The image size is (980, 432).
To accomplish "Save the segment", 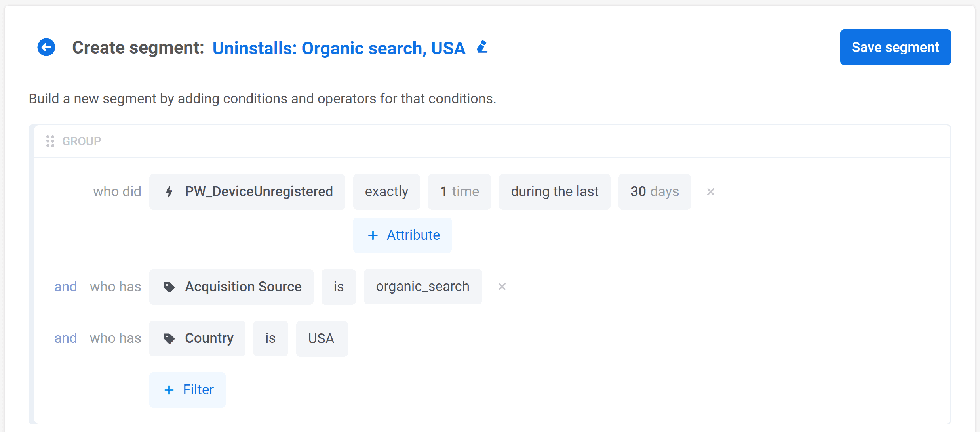I will 895,47.
